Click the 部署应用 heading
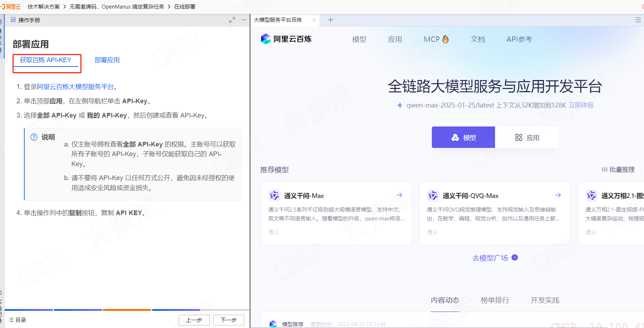644x328 pixels. (31, 44)
